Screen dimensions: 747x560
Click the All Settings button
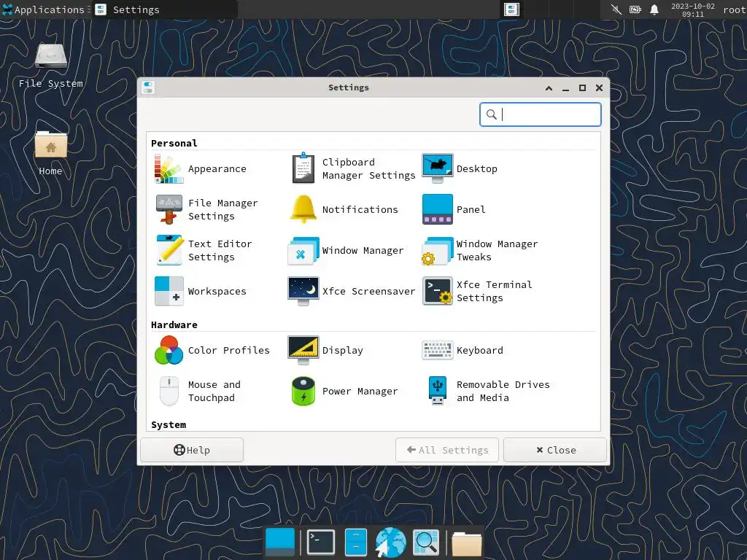point(447,450)
